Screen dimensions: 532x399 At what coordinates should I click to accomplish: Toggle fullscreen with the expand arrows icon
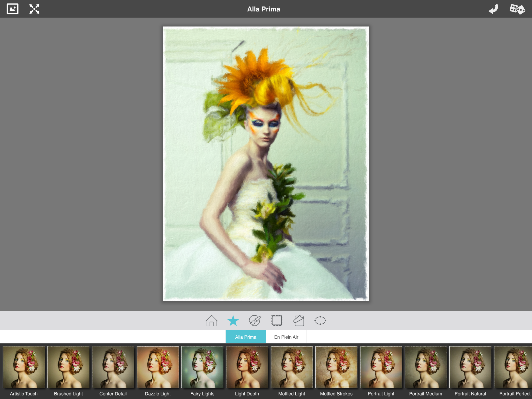coord(34,9)
